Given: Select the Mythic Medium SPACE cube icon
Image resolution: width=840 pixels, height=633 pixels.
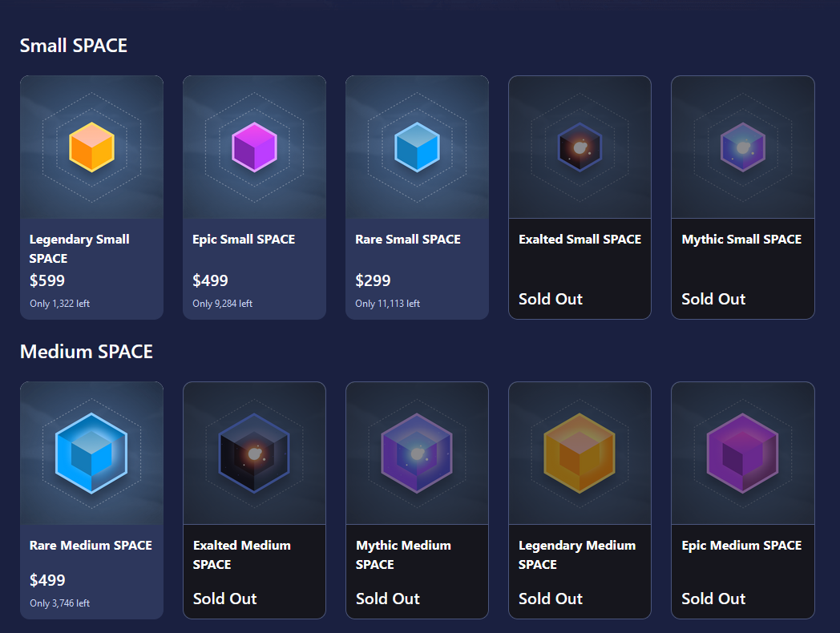Looking at the screenshot, I should click(418, 453).
